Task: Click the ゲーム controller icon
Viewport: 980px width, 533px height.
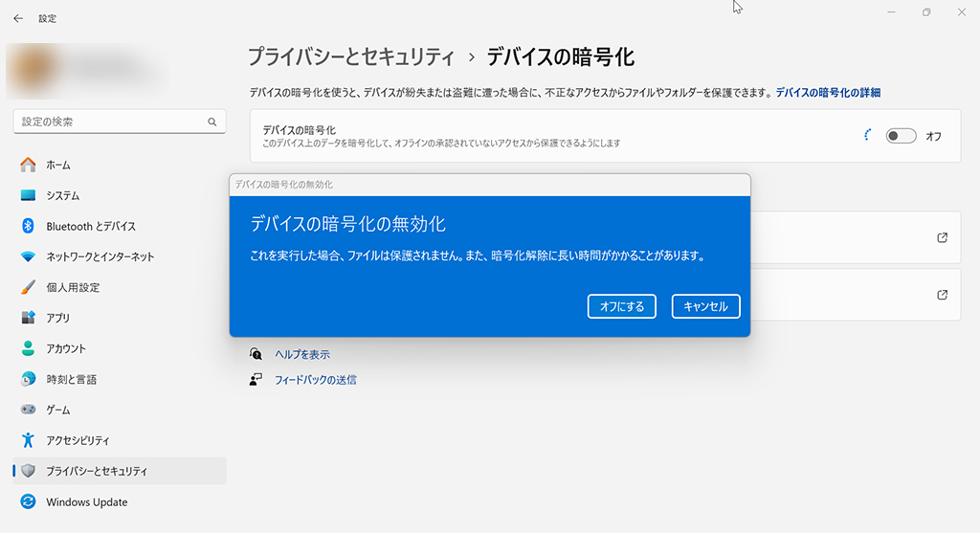Action: pyautogui.click(x=28, y=410)
